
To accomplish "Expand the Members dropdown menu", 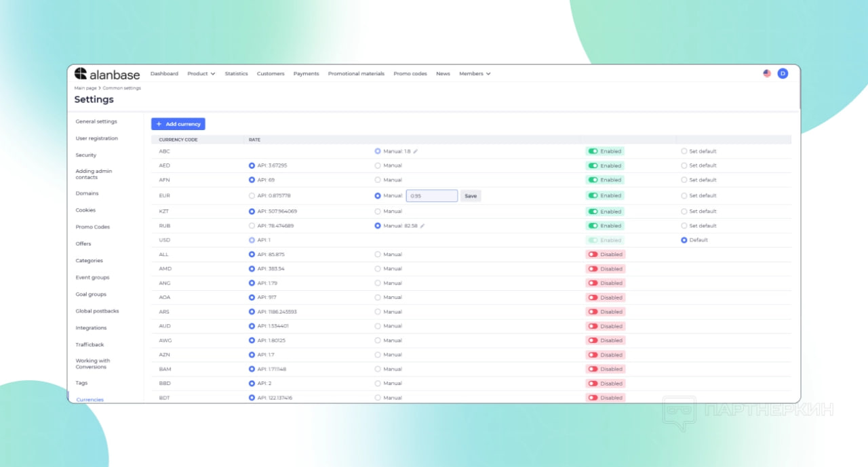I will [475, 74].
